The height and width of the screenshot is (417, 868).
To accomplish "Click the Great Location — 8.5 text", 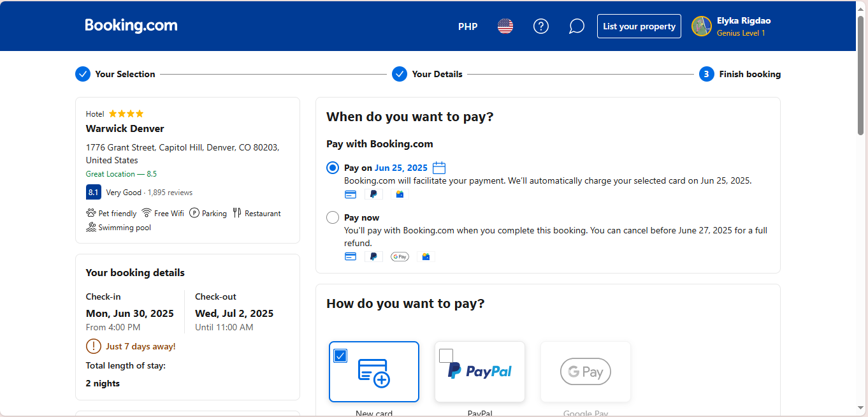I will (121, 174).
